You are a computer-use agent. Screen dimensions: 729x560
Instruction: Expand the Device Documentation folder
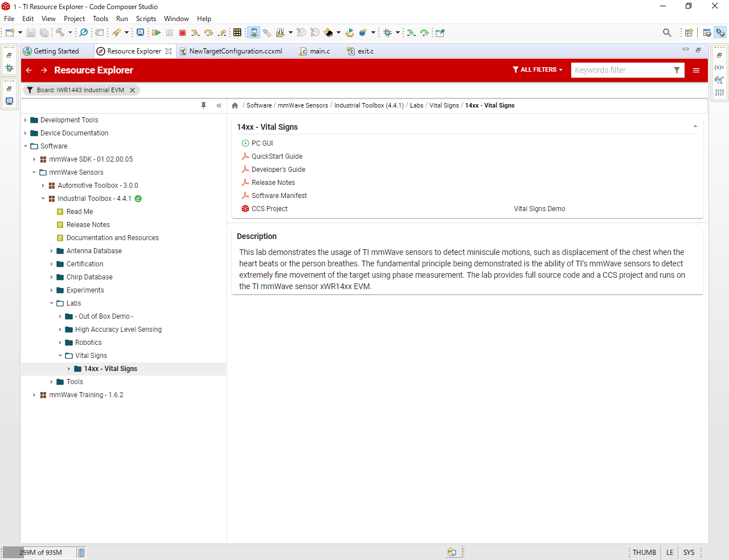pyautogui.click(x=26, y=133)
